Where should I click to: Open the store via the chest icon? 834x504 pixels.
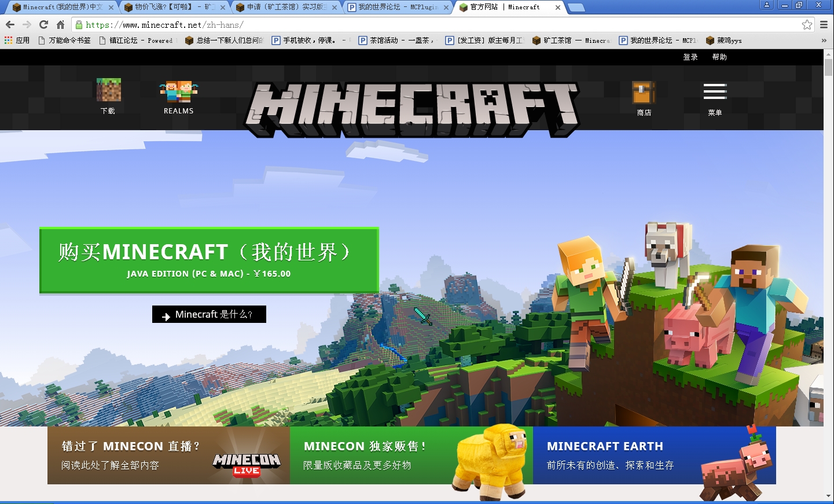(644, 93)
